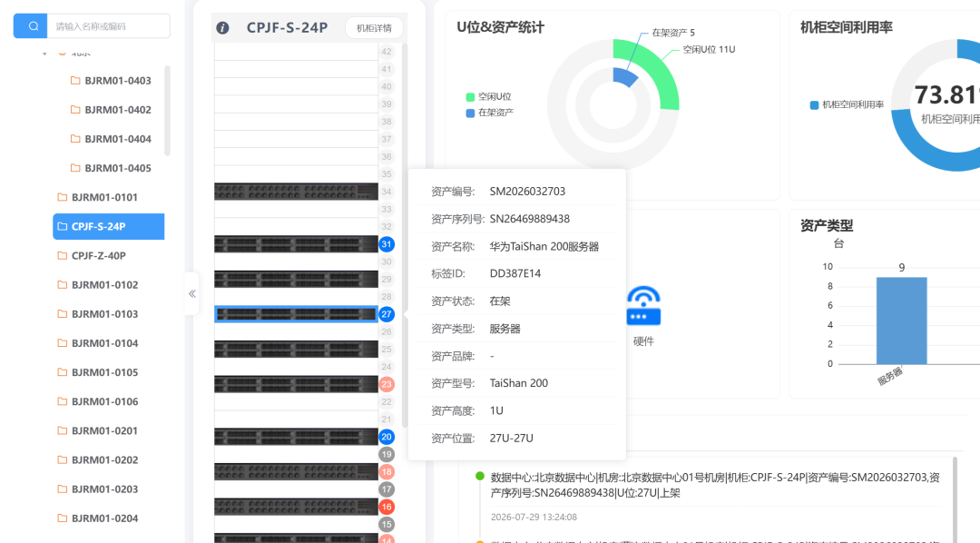This screenshot has height=543, width=980.
Task: Toggle the 机柜空间利用率 legend item
Action: (x=847, y=104)
